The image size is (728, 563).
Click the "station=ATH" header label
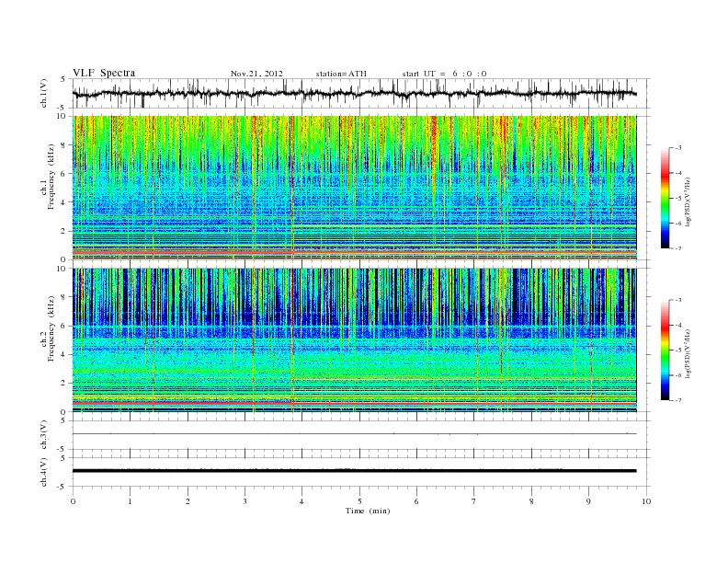(341, 74)
